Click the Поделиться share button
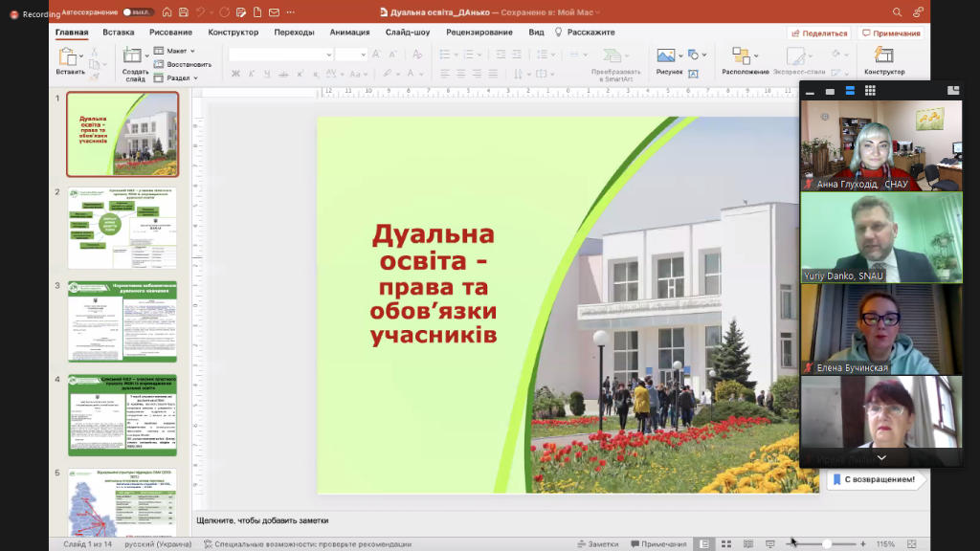This screenshot has height=551, width=980. [818, 33]
